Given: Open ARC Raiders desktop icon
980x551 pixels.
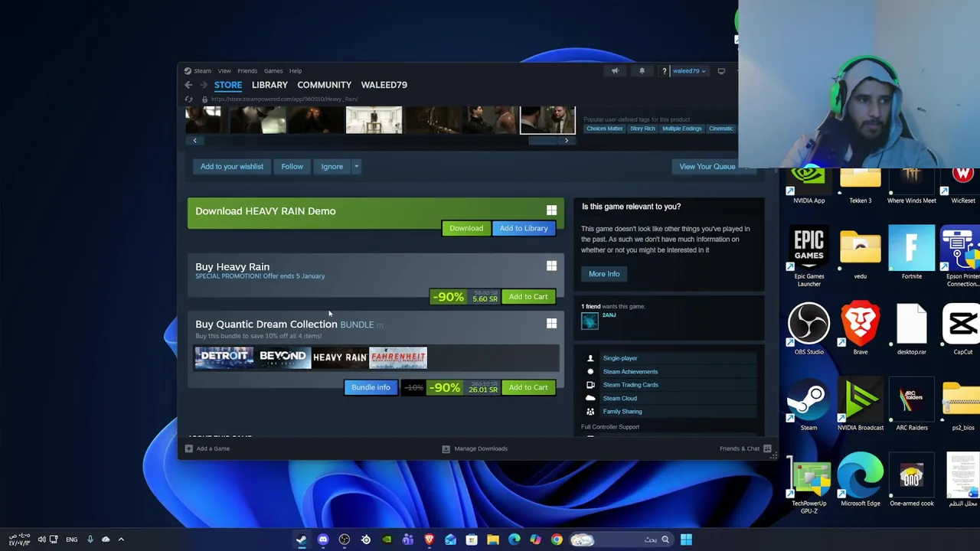Looking at the screenshot, I should pyautogui.click(x=912, y=405).
